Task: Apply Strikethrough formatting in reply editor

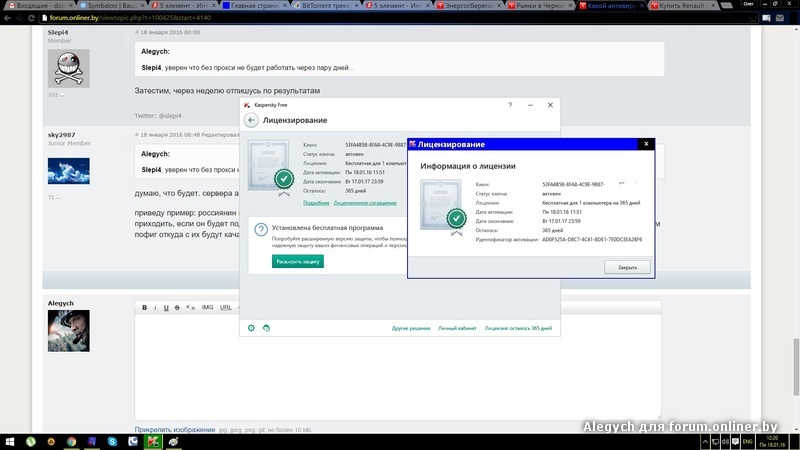Action: (177, 307)
